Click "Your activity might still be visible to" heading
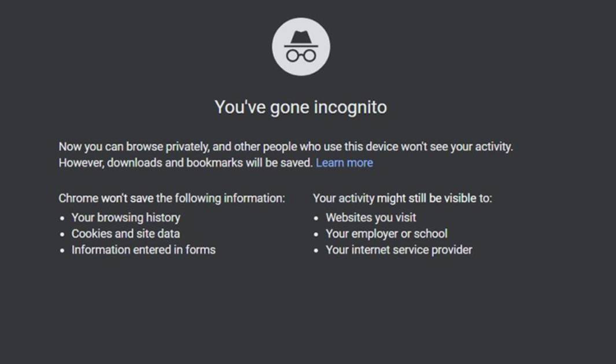Viewport: 616px width, 364px height. (x=403, y=198)
